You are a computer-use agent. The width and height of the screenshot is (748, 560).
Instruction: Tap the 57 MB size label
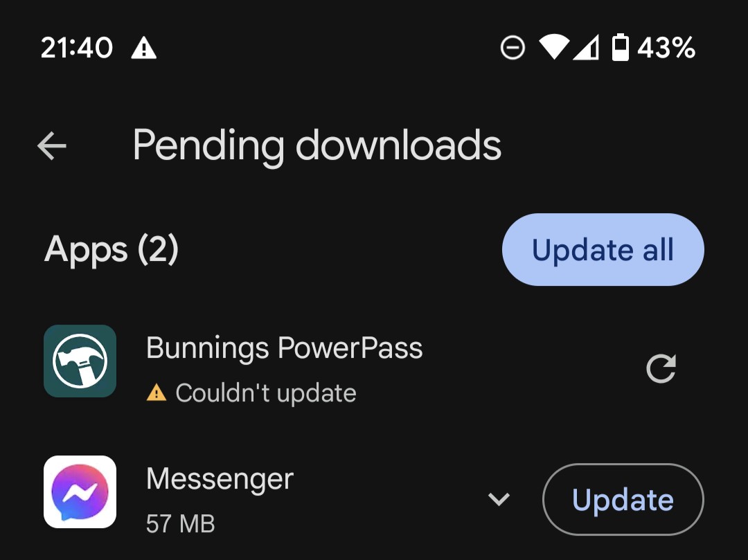click(x=180, y=523)
